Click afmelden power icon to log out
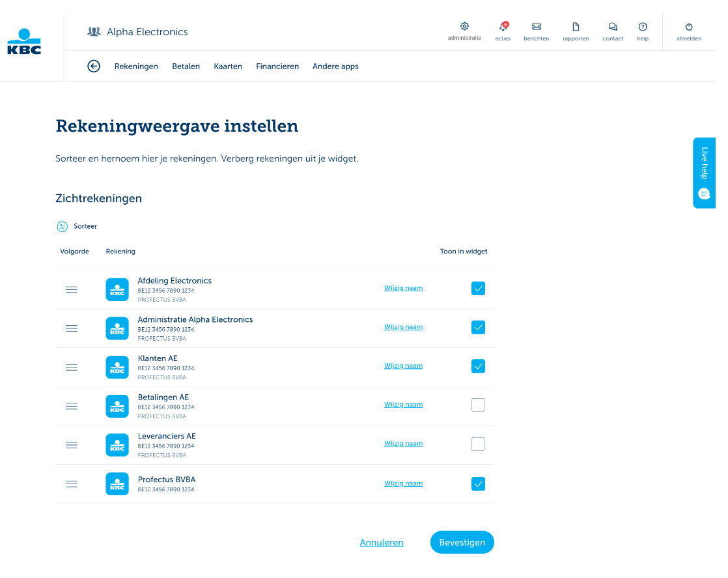 (x=688, y=27)
